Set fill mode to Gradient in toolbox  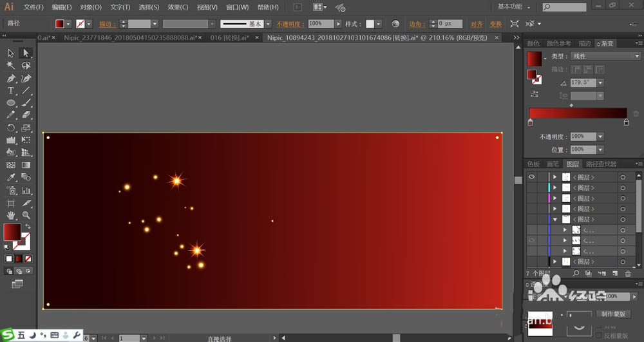tap(19, 259)
